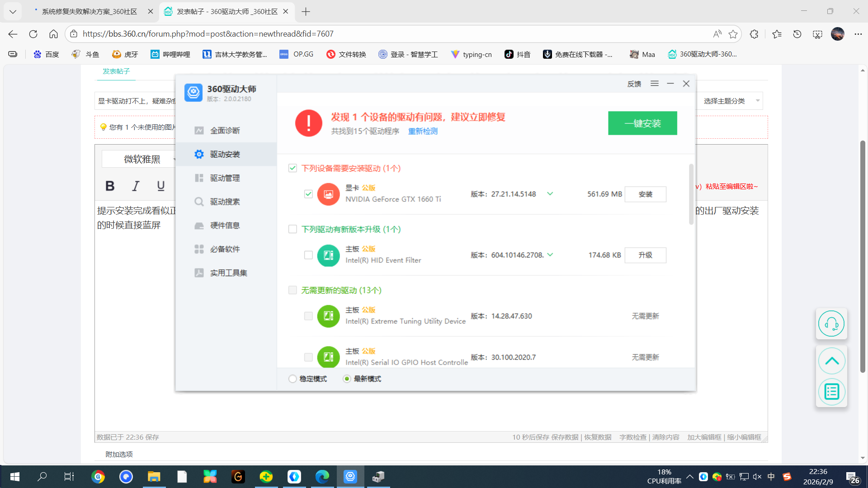The image size is (868, 488).
Task: Open the notification center in taskbar
Action: point(853,478)
